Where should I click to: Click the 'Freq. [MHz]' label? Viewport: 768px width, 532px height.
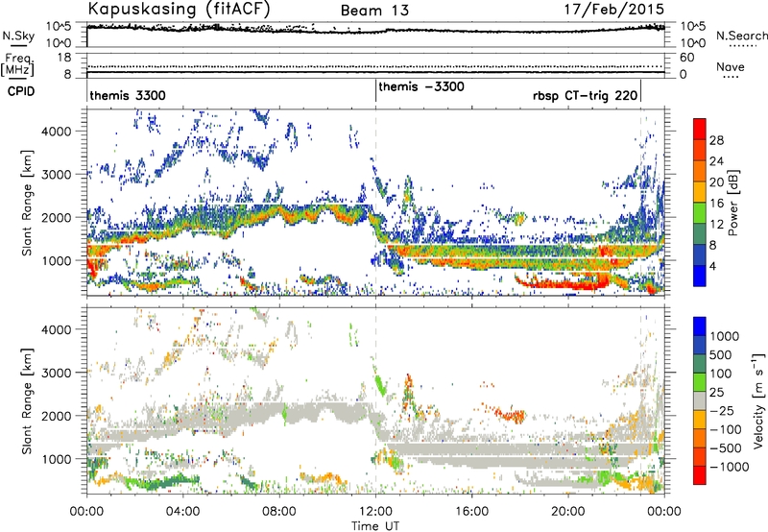pos(18,64)
